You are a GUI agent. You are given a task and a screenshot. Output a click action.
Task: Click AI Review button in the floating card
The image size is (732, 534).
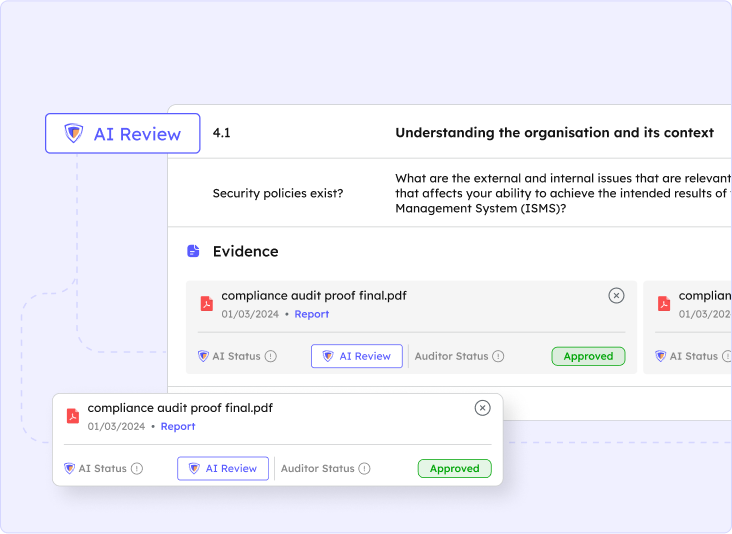(x=223, y=468)
